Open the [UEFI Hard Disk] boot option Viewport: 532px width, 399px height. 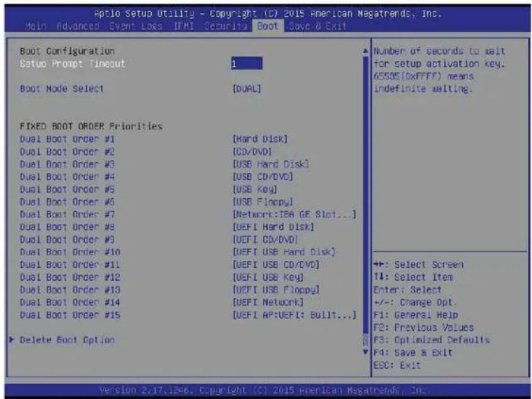(x=273, y=227)
